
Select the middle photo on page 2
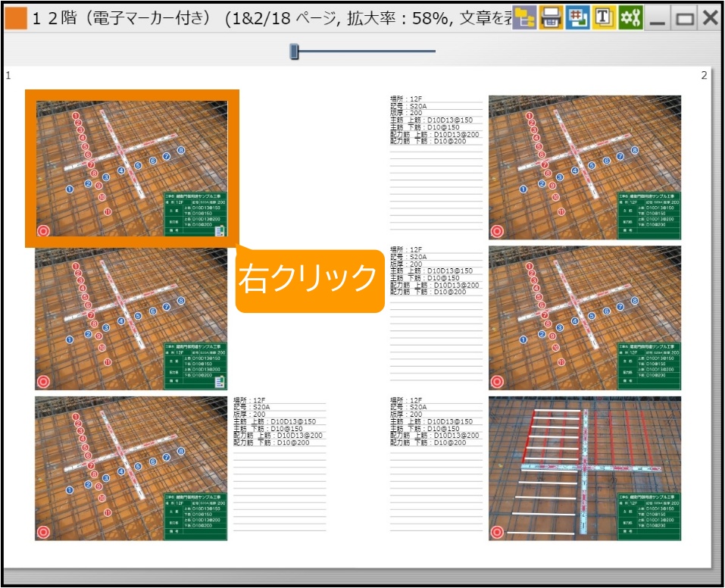pos(584,317)
